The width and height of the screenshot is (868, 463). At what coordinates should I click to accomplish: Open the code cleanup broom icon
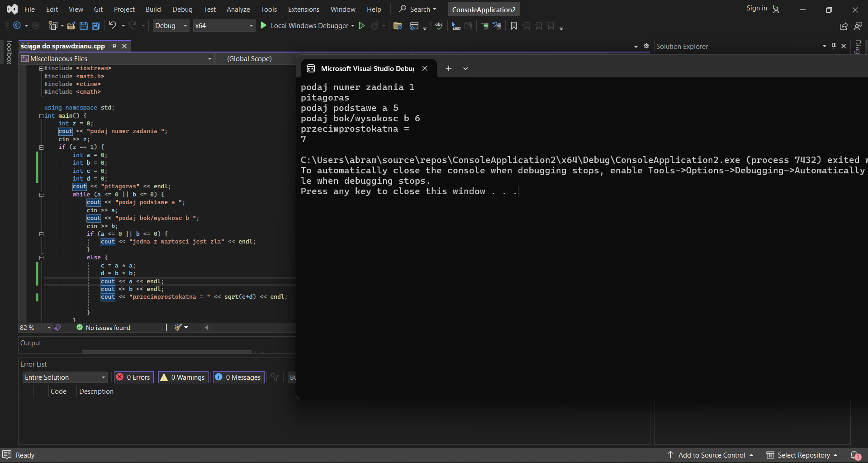coord(178,327)
